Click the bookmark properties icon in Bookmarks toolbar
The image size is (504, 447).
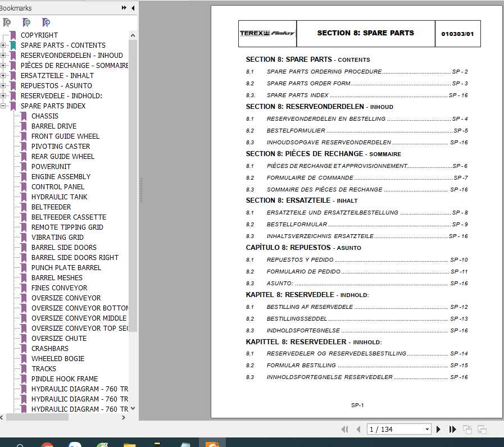(x=46, y=22)
